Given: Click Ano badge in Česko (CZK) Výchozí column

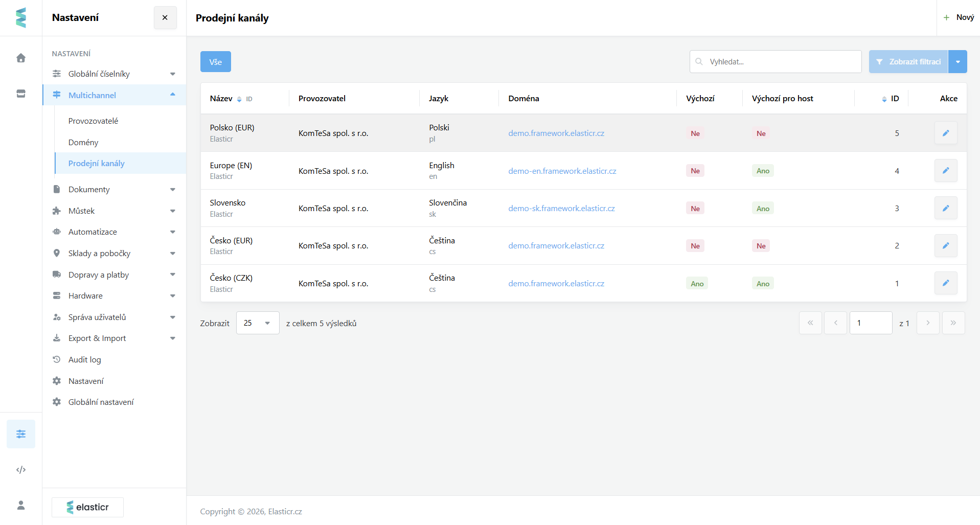Looking at the screenshot, I should pos(697,284).
